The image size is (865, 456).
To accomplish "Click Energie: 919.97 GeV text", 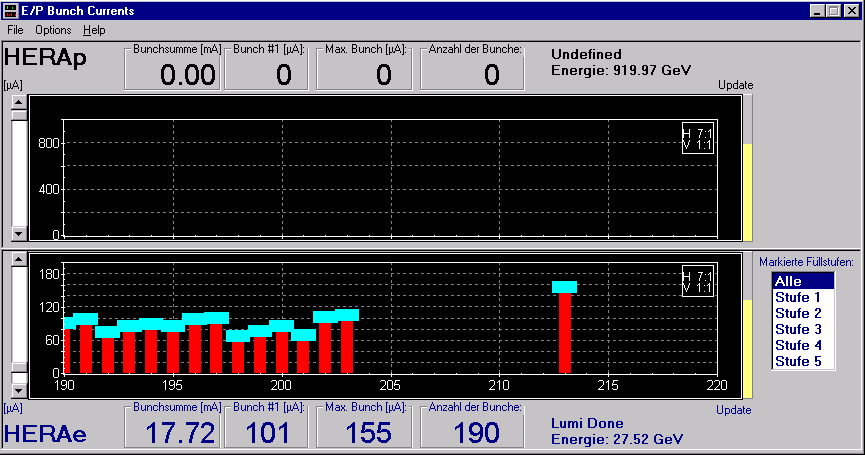I will (621, 70).
